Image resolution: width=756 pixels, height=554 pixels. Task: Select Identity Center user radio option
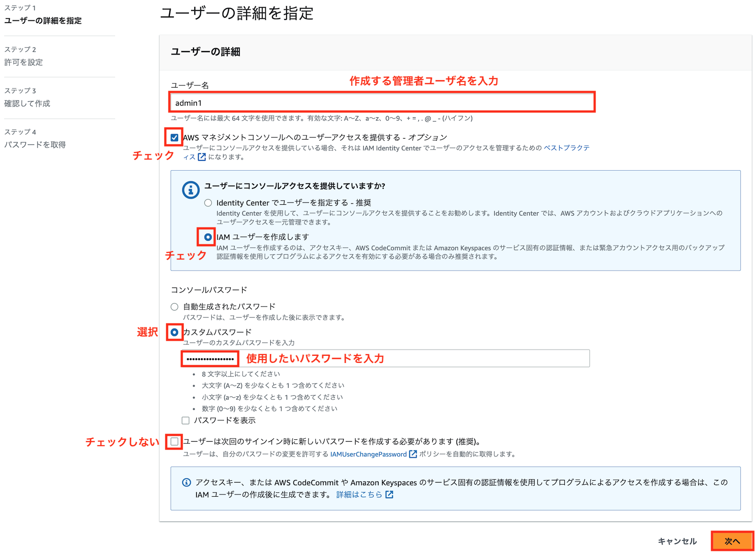click(x=208, y=203)
